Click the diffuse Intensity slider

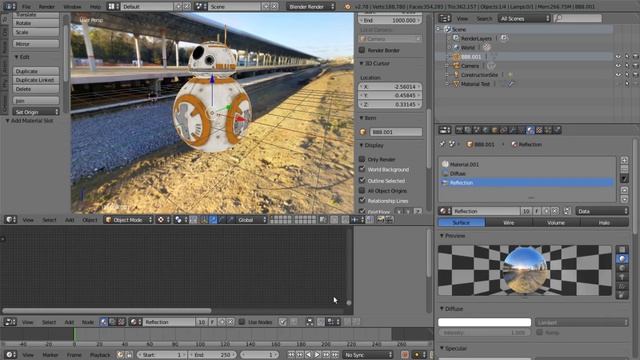(484, 333)
